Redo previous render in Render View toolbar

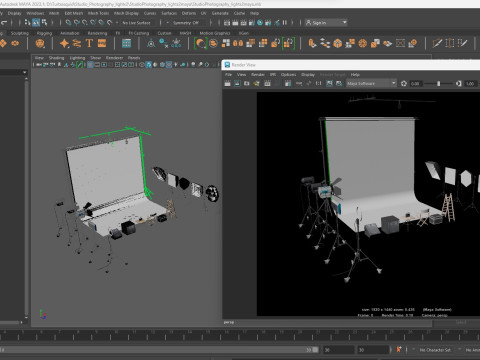[x=227, y=83]
